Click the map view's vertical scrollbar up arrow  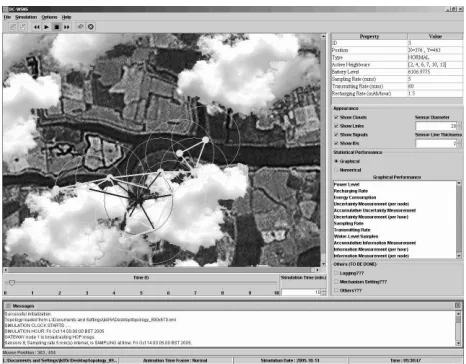(x=323, y=36)
